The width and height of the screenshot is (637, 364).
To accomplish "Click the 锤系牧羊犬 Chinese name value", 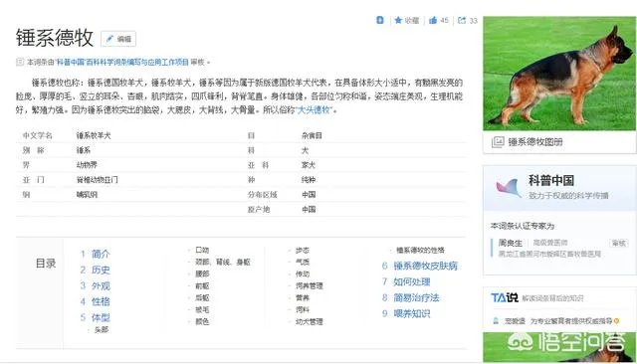I will tap(94, 135).
